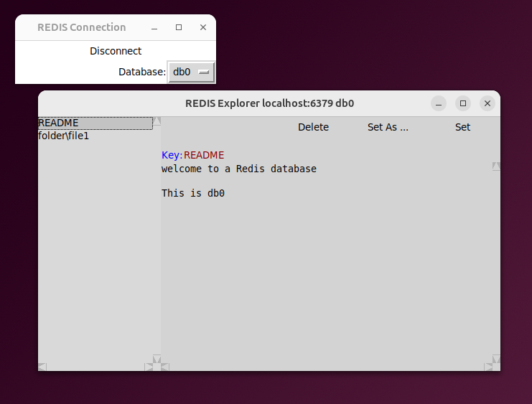Click value pane scrollbar up arrow
Viewport: 532px width, 404px height.
click(x=496, y=166)
